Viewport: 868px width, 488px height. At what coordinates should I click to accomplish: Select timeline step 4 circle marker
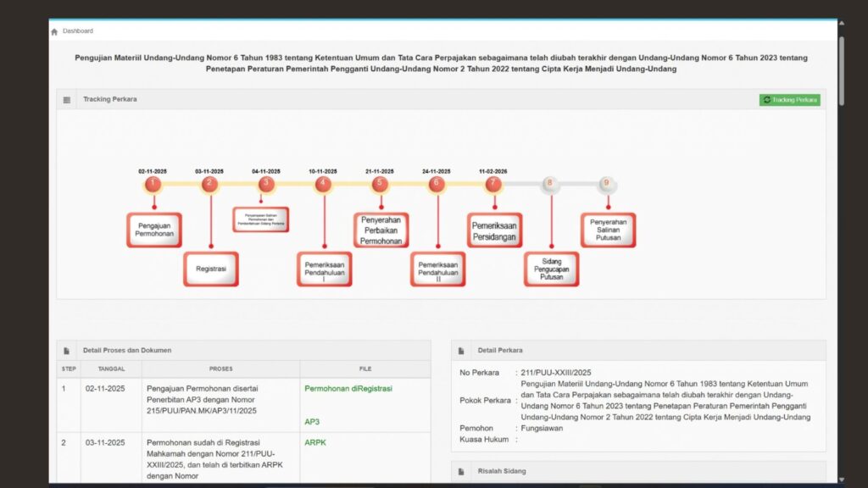(x=323, y=184)
